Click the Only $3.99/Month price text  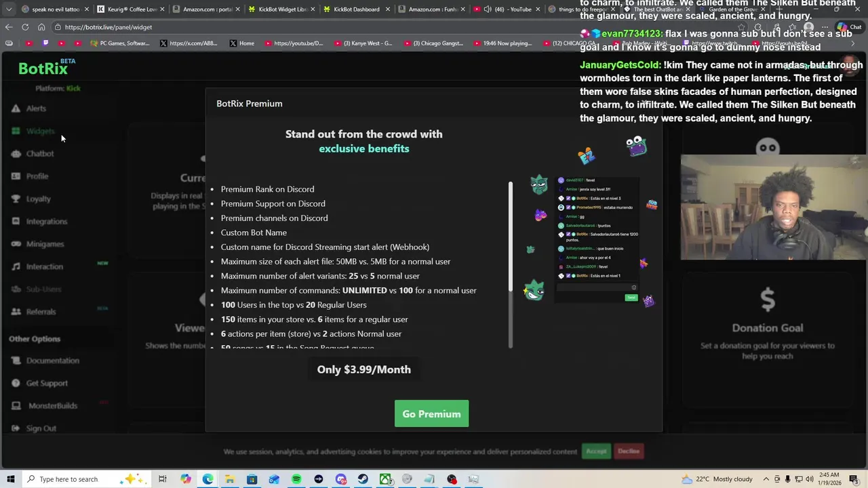pos(363,369)
